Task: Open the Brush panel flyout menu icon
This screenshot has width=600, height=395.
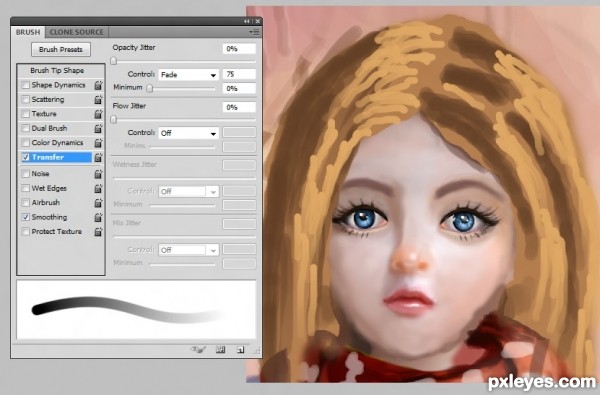Action: (x=254, y=32)
